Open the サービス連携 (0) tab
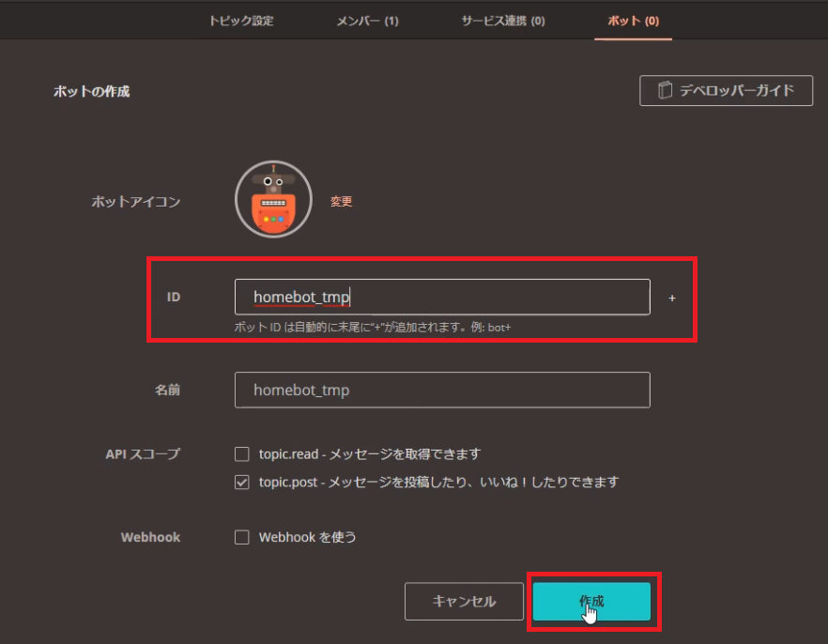828x644 pixels. coord(503,21)
